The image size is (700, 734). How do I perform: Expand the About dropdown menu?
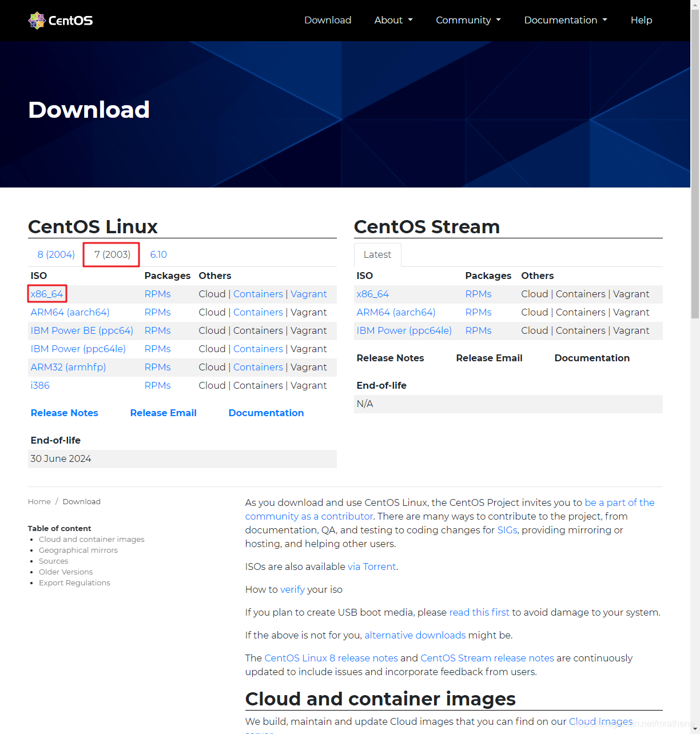pyautogui.click(x=393, y=20)
